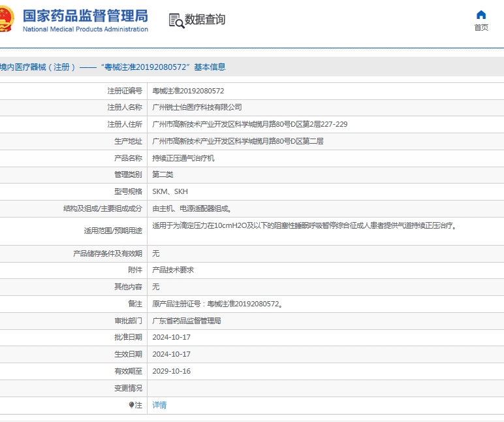504x422 pixels.
Task: Click the 产品名称 label
Action: pos(128,158)
